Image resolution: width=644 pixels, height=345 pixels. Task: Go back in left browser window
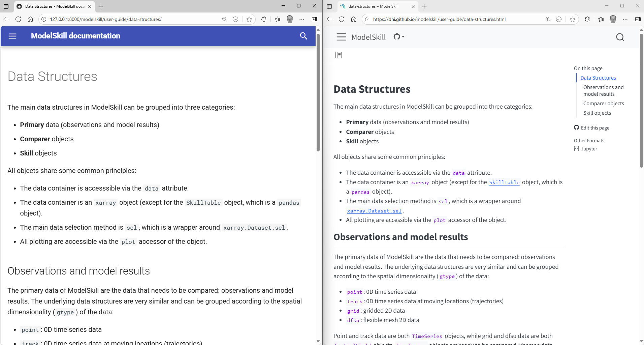[6, 19]
